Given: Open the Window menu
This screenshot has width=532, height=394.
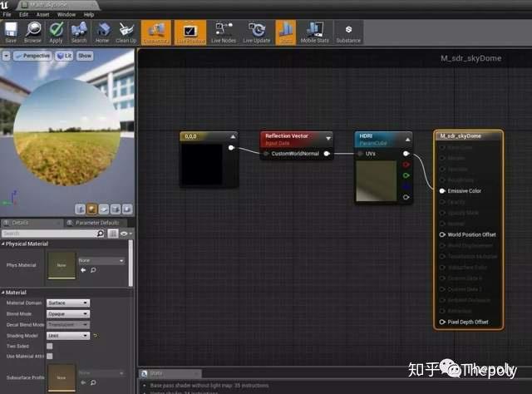Looking at the screenshot, I should (66, 15).
